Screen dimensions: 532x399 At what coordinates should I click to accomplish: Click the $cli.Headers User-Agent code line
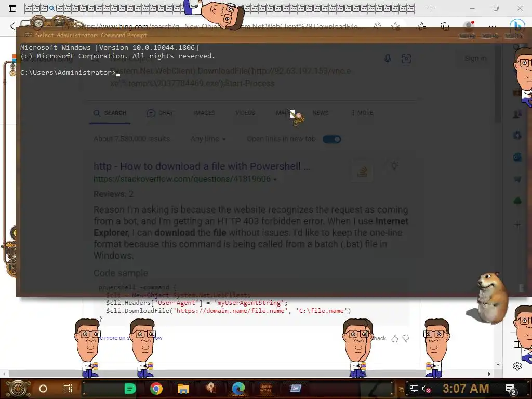[197, 303]
